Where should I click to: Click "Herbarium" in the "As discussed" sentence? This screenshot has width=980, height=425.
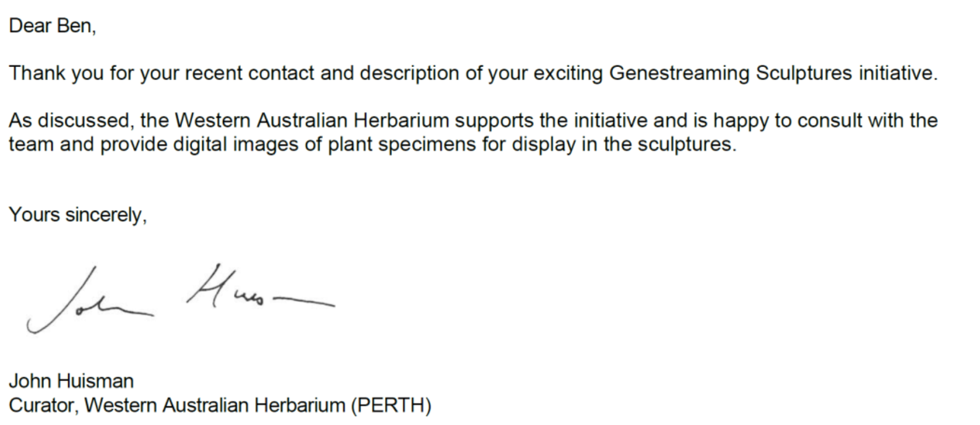pyautogui.click(x=401, y=121)
